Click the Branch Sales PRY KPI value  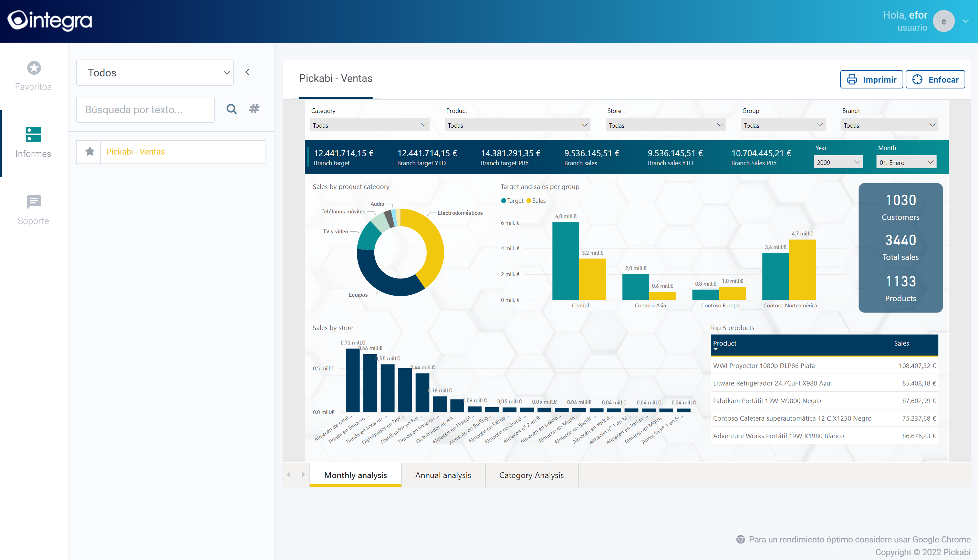click(761, 153)
